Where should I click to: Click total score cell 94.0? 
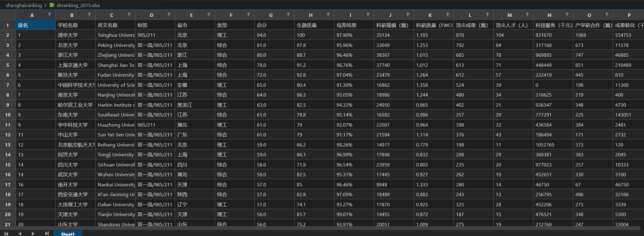274,35
